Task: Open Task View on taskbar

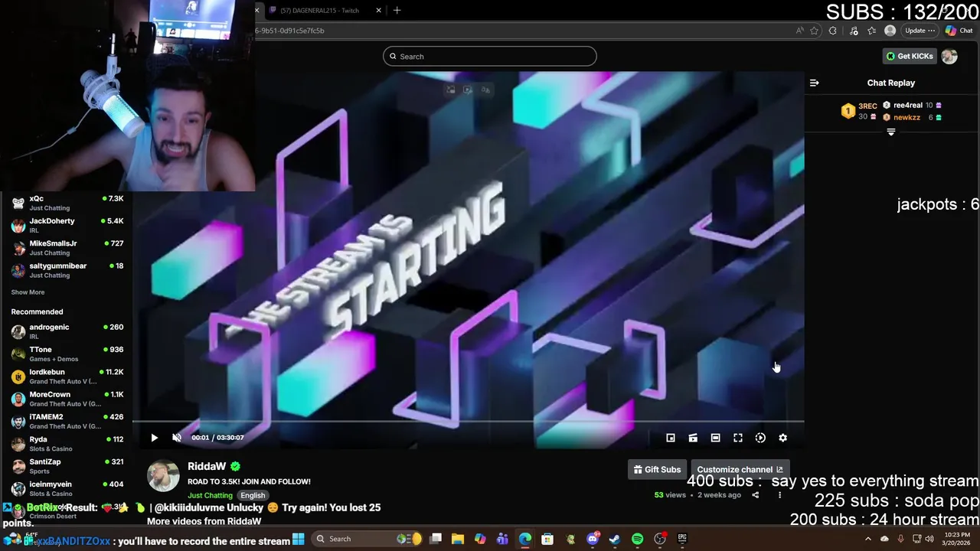Action: point(436,539)
